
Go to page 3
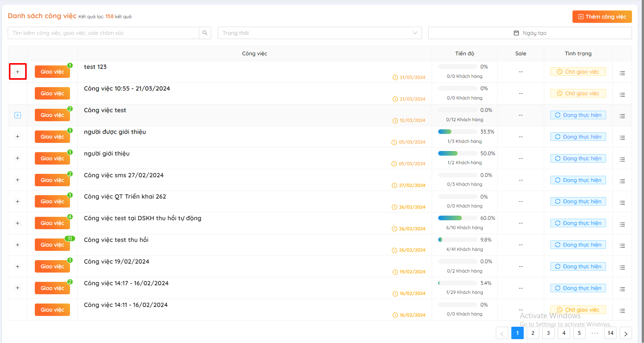click(x=548, y=333)
